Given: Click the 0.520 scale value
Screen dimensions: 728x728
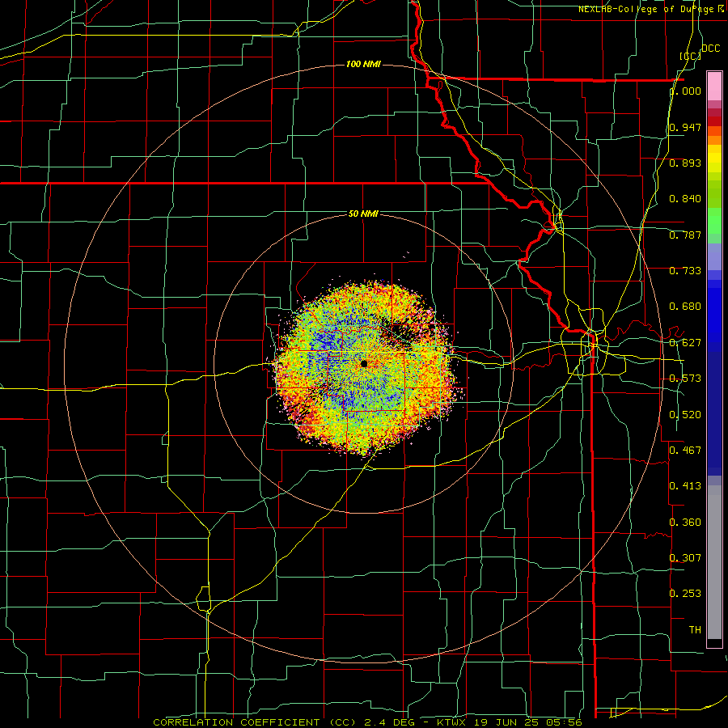Looking at the screenshot, I should click(685, 415).
